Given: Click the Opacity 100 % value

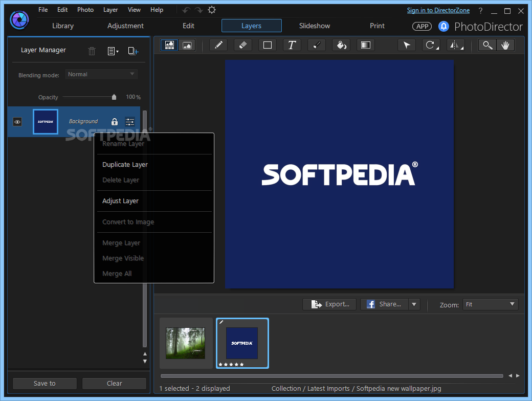Looking at the screenshot, I should [x=134, y=97].
